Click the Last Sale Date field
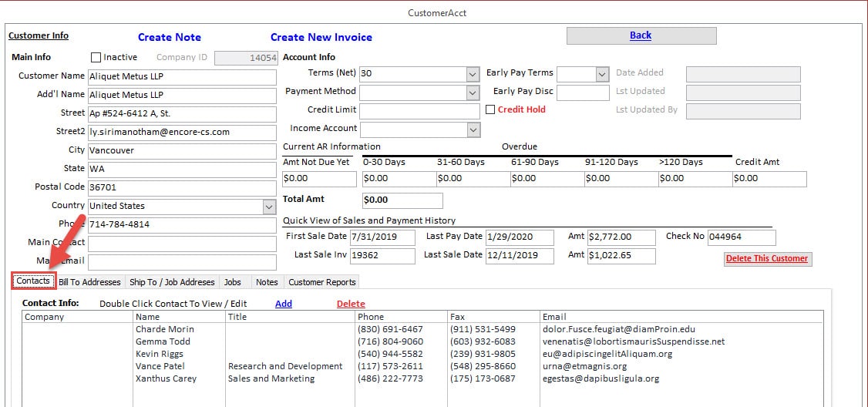Screen dimensions: 868x407 pos(520,256)
